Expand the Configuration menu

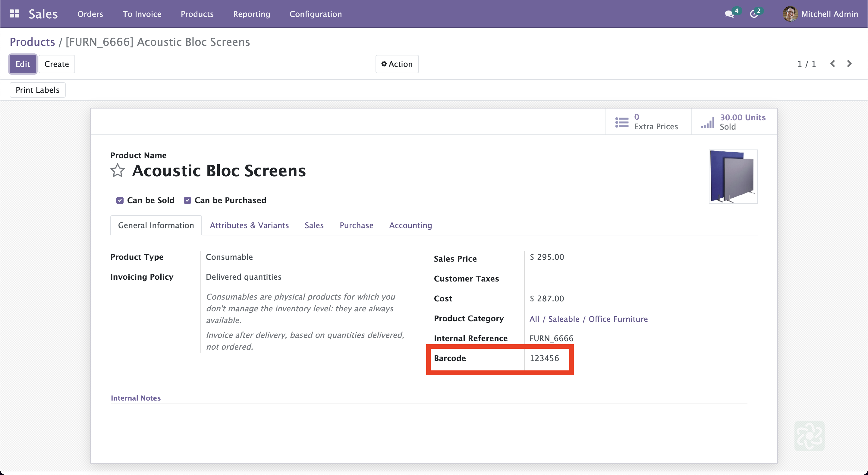315,14
